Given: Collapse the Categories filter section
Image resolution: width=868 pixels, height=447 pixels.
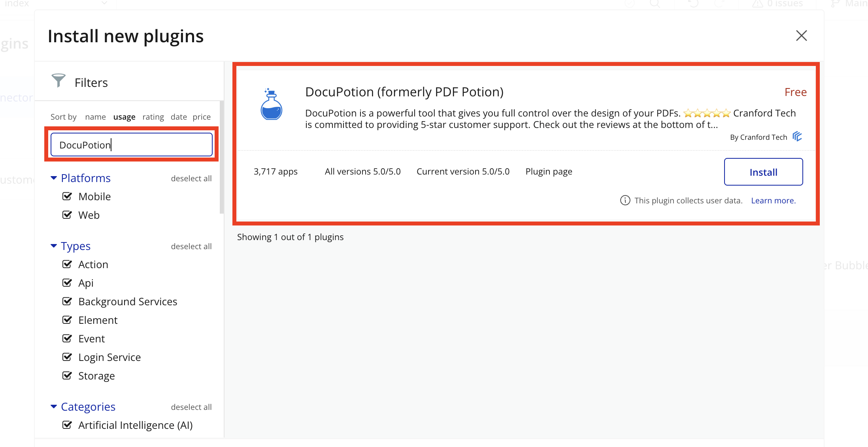Looking at the screenshot, I should [x=54, y=407].
